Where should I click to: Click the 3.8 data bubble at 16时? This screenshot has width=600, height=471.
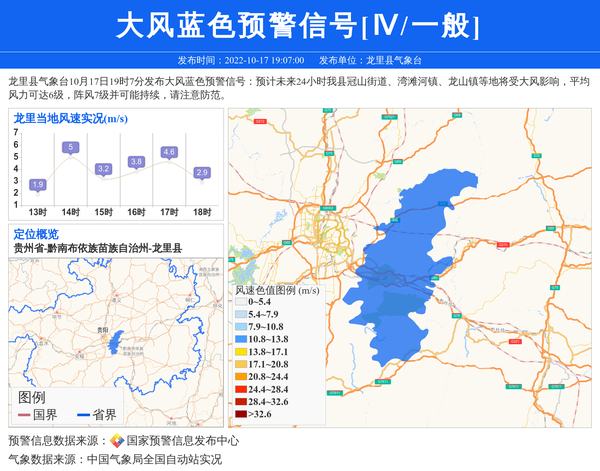[136, 161]
